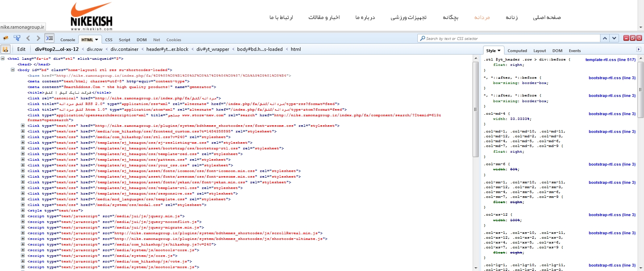Select div#top2....ol-xs-12 breadcrumb
Image resolution: width=644 pixels, height=271 pixels.
coord(56,49)
